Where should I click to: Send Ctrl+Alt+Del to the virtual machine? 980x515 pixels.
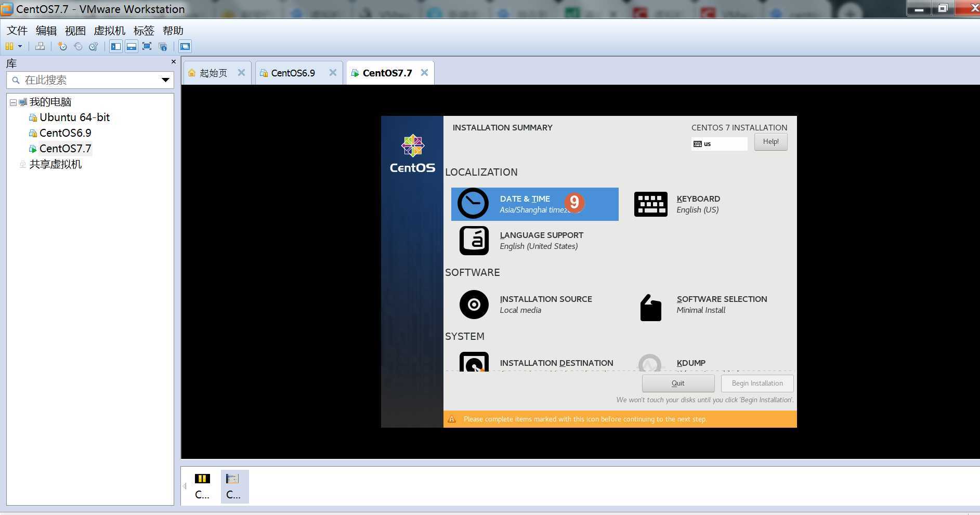[40, 46]
